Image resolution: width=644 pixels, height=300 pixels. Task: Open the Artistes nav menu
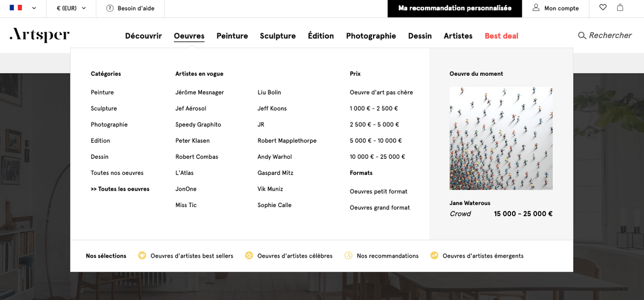[458, 36]
